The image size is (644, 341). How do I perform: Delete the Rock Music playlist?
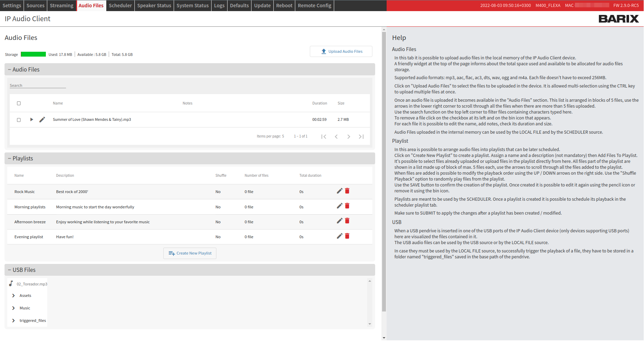click(x=347, y=191)
